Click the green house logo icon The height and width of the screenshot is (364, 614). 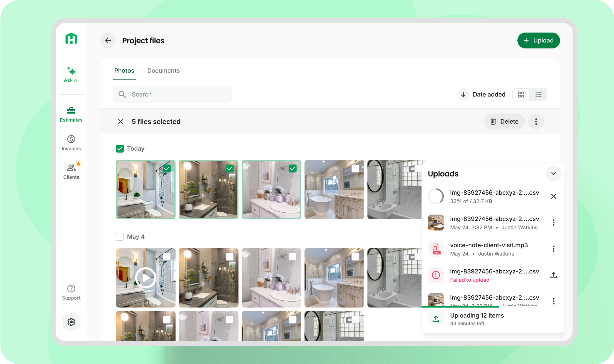click(71, 39)
